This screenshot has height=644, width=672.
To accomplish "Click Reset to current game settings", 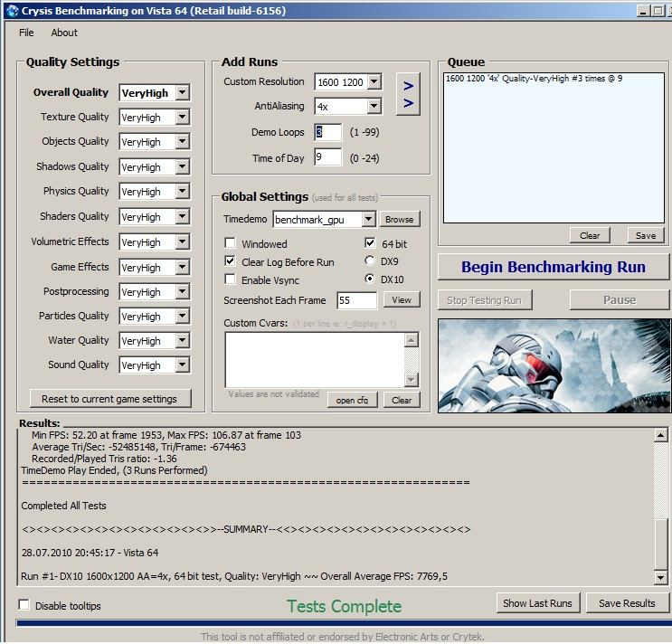I will click(x=110, y=399).
